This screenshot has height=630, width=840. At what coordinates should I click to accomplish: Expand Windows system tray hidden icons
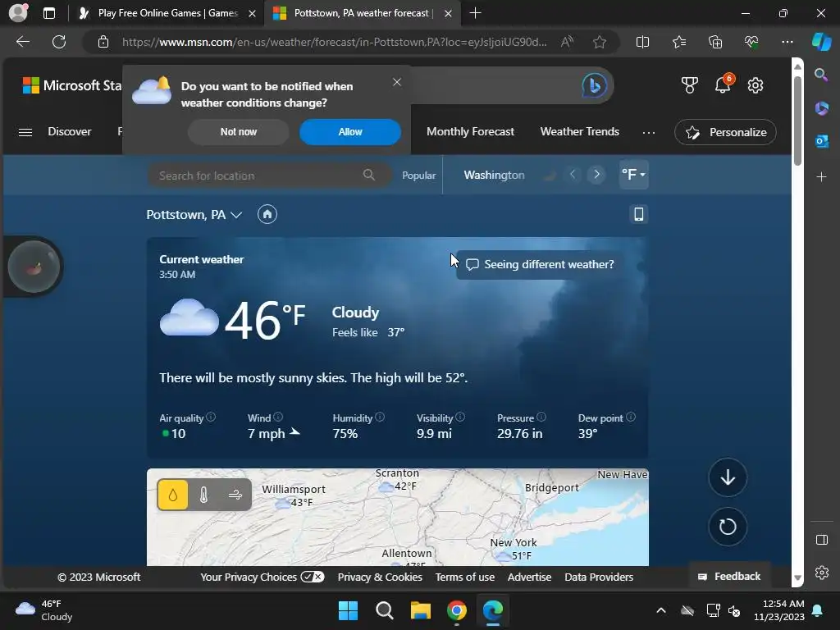click(x=661, y=610)
